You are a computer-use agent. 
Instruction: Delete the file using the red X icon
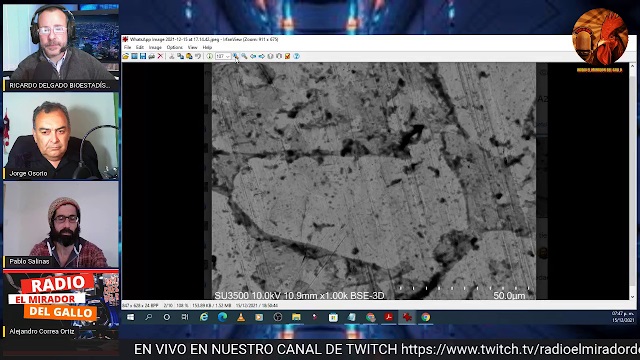point(160,56)
